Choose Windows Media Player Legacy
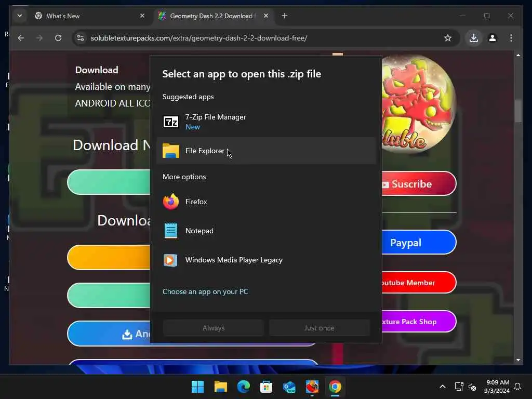The width and height of the screenshot is (532, 399). point(267,260)
